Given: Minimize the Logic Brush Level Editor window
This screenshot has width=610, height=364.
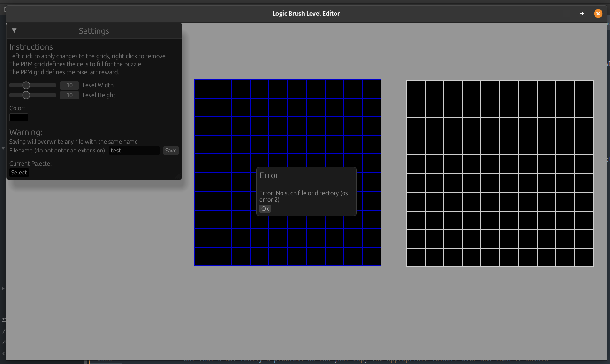Looking at the screenshot, I should coord(566,14).
